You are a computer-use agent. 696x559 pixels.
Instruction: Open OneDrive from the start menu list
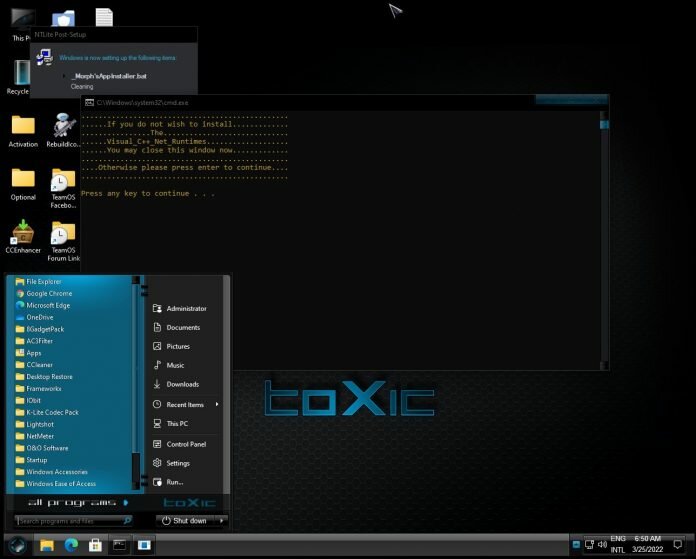point(34,317)
